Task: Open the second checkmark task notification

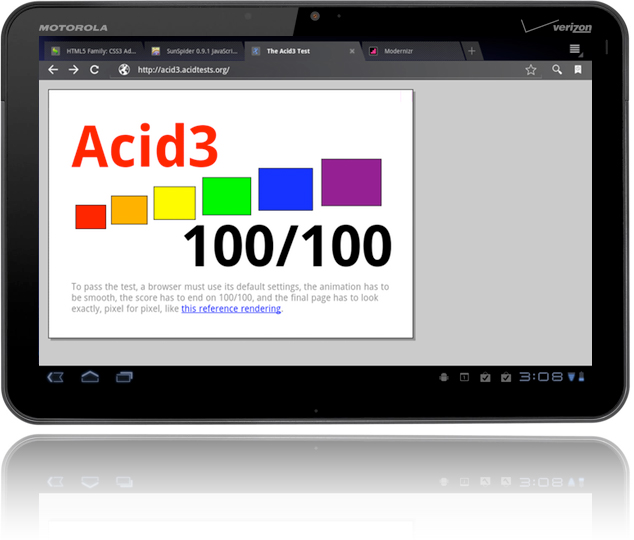Action: tap(507, 379)
